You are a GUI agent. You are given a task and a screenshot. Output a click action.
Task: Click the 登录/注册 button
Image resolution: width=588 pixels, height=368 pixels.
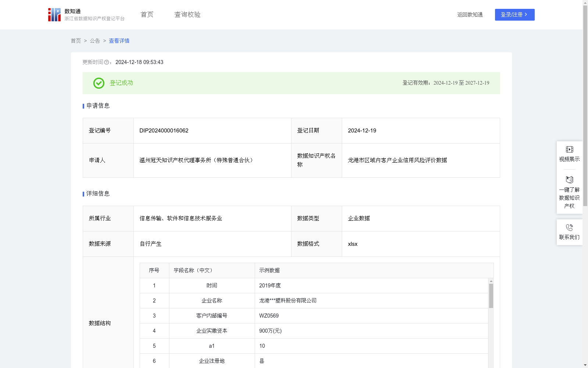click(514, 15)
